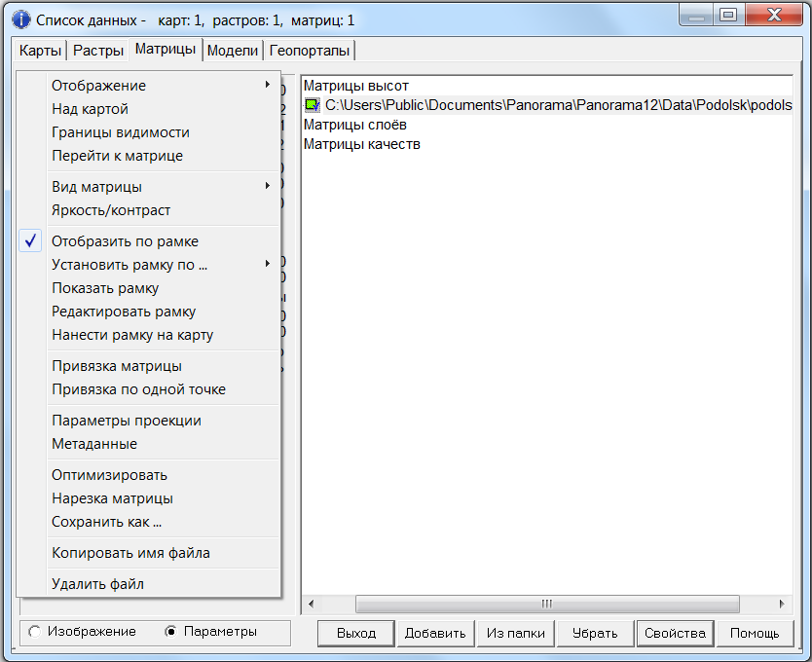Screen dimensions: 812x662
Task: Select Удалить файл menu entry
Action: (97, 584)
